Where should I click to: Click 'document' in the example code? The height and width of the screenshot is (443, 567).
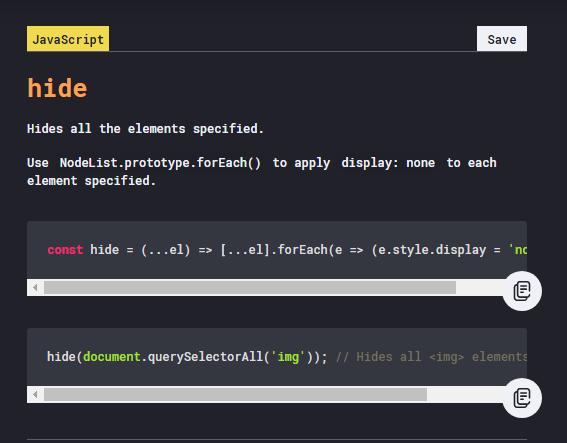pos(111,357)
